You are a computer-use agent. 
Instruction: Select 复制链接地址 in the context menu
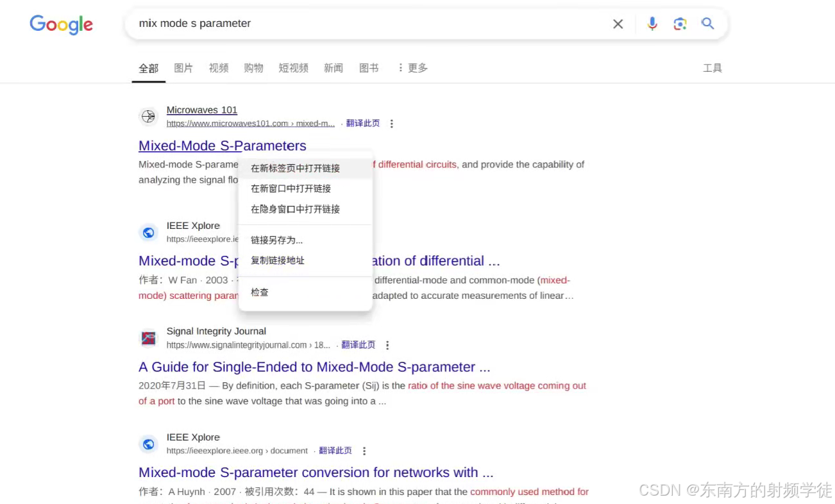[x=305, y=260]
